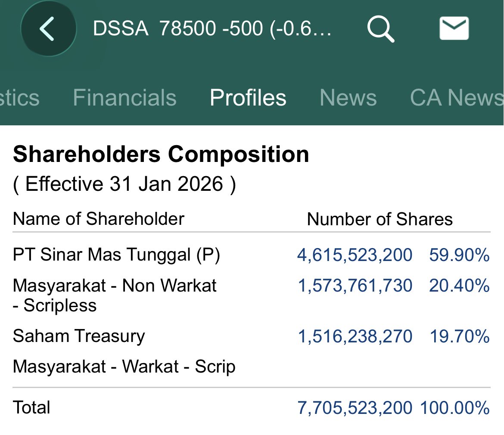Open the search magnifier icon
504x435 pixels.
(x=380, y=28)
